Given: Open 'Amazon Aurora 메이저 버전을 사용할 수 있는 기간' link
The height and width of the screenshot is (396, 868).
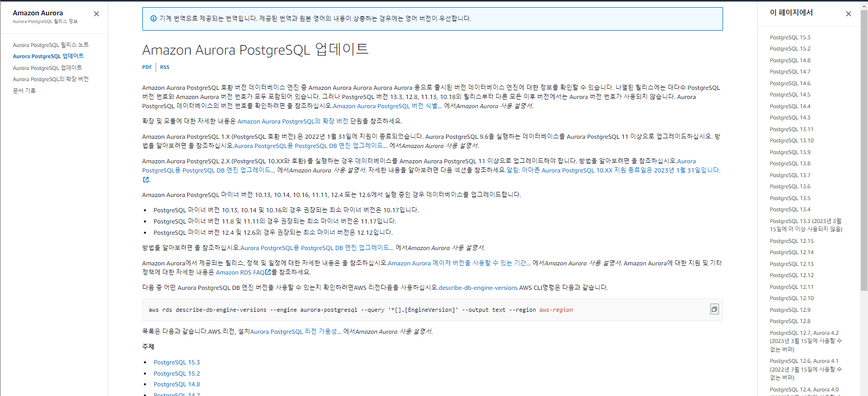Looking at the screenshot, I should click(459, 263).
